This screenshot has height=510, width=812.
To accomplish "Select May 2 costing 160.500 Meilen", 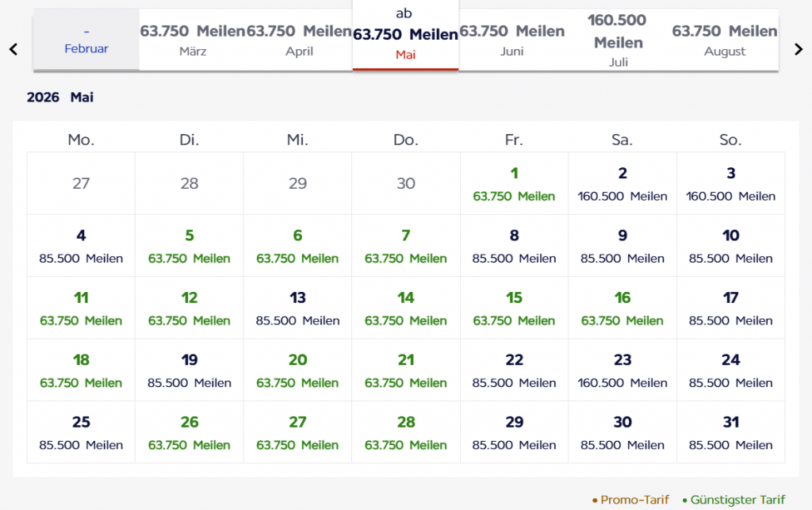I will click(x=622, y=183).
